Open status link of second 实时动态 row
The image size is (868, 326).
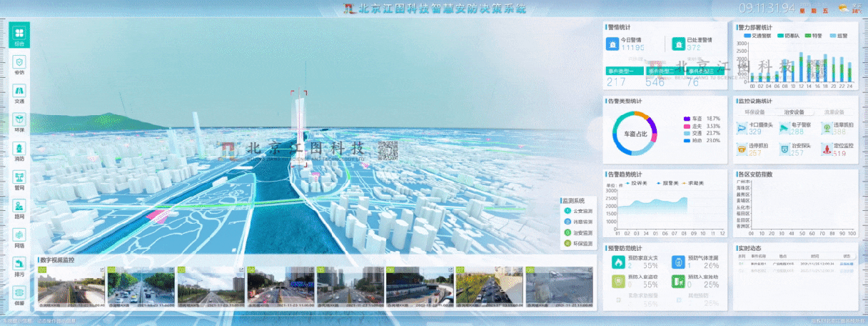click(x=847, y=271)
